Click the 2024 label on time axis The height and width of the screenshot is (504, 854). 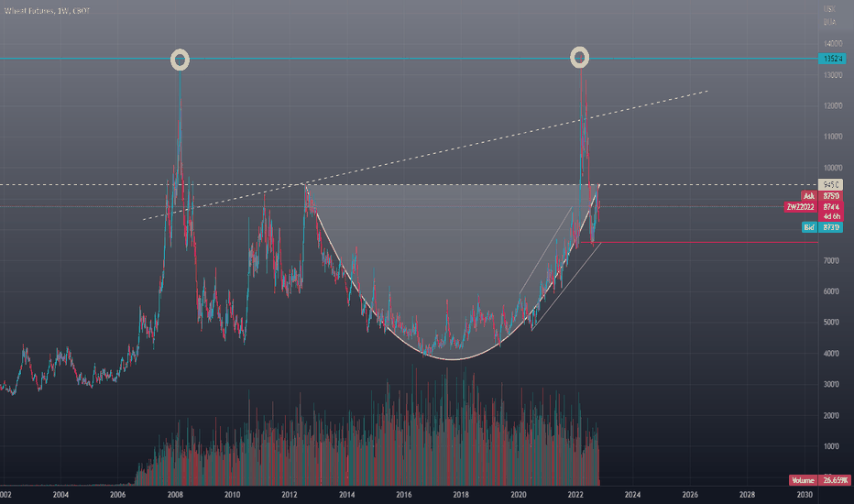pos(632,495)
